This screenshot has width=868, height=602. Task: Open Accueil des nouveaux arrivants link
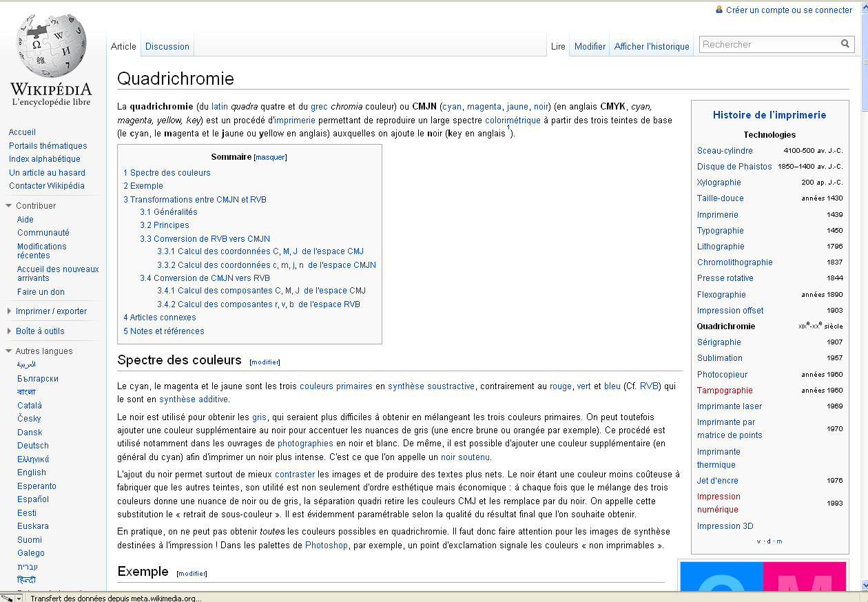click(58, 273)
